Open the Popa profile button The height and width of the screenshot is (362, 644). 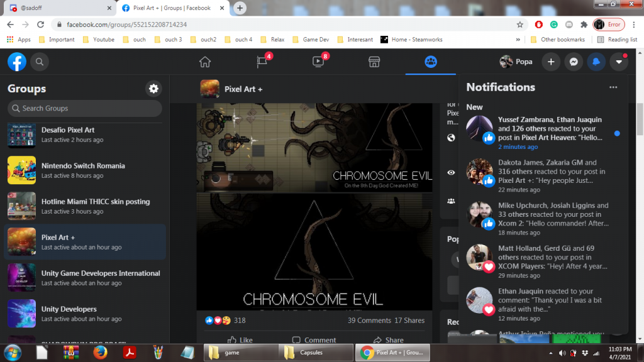(516, 62)
